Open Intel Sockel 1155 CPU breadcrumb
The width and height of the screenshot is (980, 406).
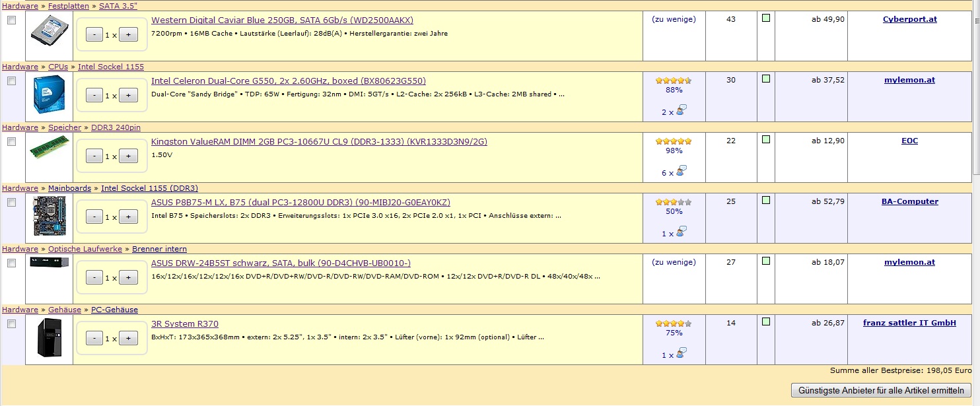[x=111, y=67]
